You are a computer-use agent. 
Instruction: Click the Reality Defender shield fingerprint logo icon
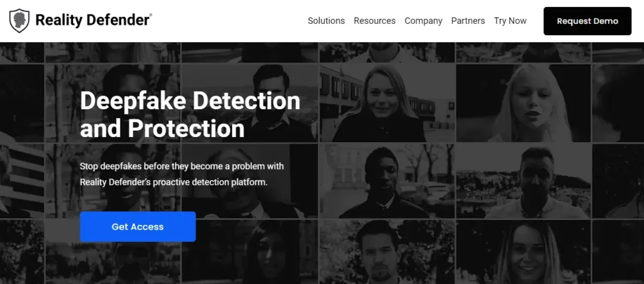pyautogui.click(x=19, y=21)
